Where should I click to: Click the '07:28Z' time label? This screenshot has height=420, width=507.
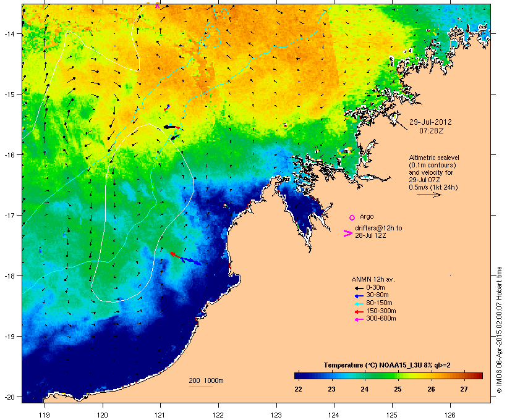point(432,131)
